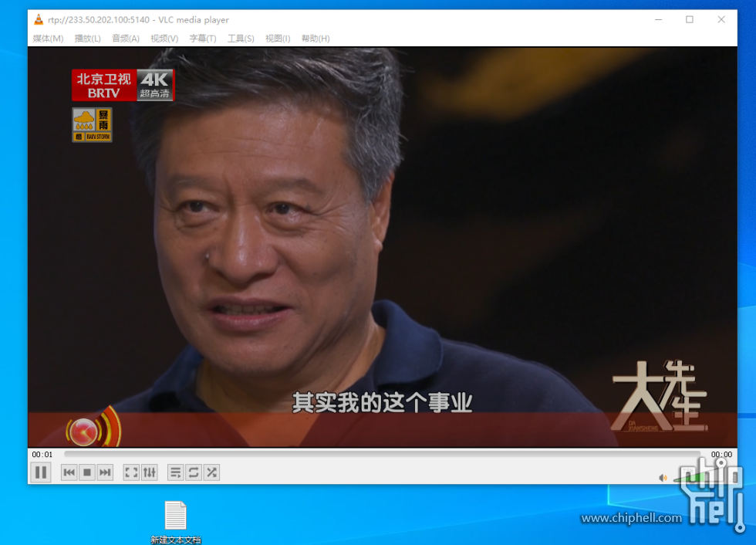Skip to the previous media item
Screen dimensions: 756x545
(69, 472)
